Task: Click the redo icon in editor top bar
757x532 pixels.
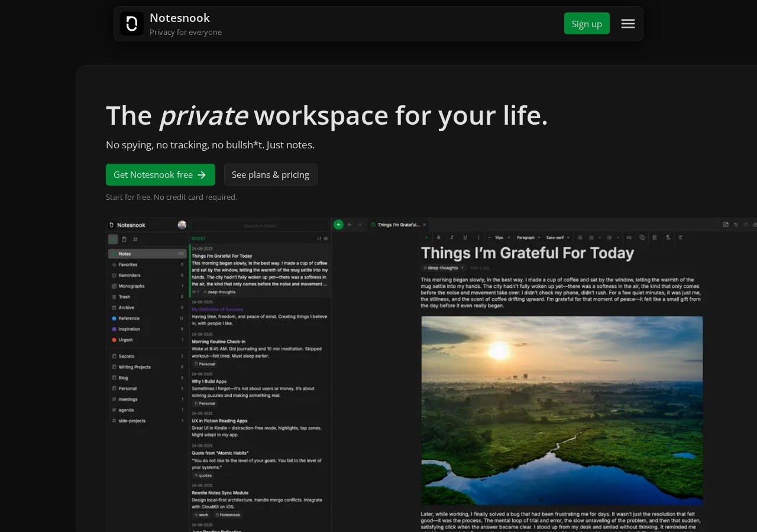Action: tap(746, 225)
